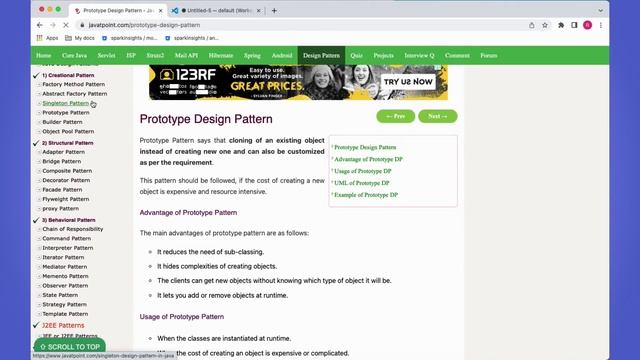Viewport: 640px width, 360px height.
Task: Open Facade Pattern sidebar link
Action: (x=62, y=190)
